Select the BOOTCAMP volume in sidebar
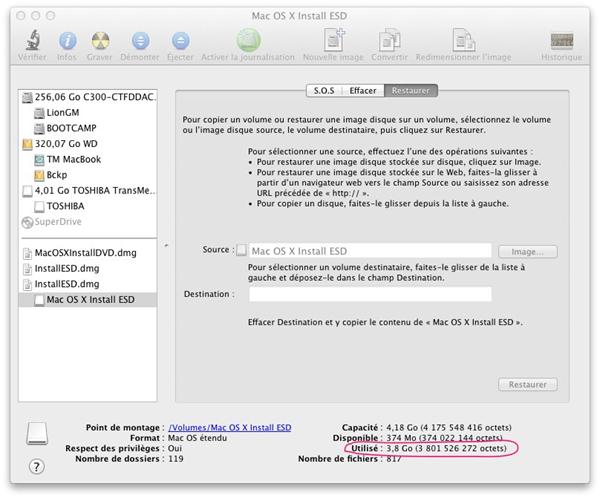The width and height of the screenshot is (600, 498). pyautogui.click(x=72, y=128)
